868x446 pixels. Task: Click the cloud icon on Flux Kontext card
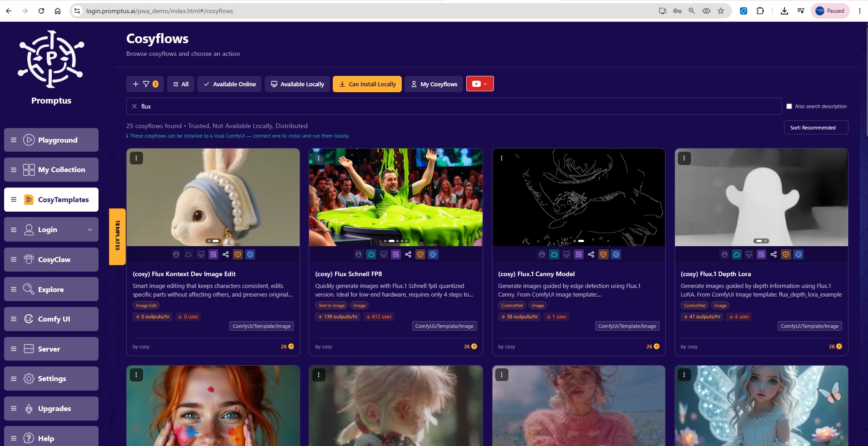(x=188, y=254)
